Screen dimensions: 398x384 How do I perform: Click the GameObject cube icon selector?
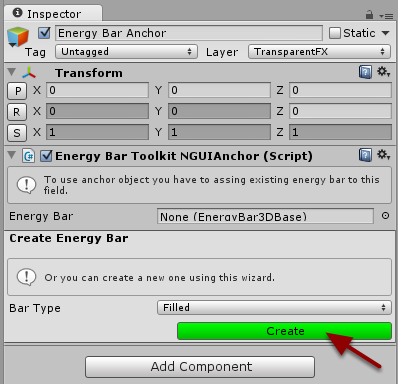pos(18,37)
